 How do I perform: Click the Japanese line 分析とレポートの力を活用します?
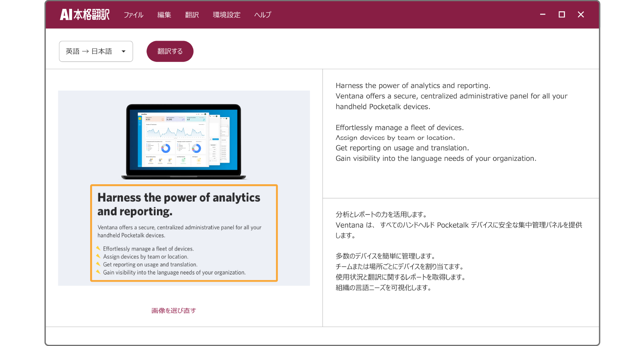point(381,214)
